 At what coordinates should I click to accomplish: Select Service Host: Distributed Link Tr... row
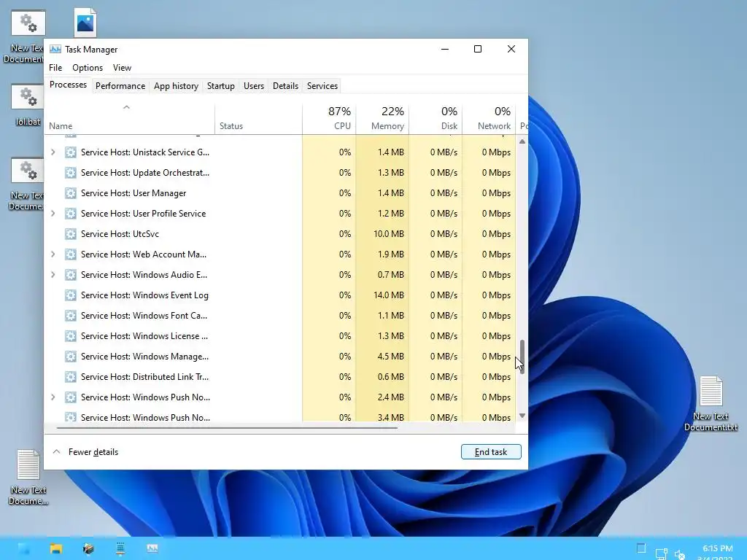tap(280, 377)
